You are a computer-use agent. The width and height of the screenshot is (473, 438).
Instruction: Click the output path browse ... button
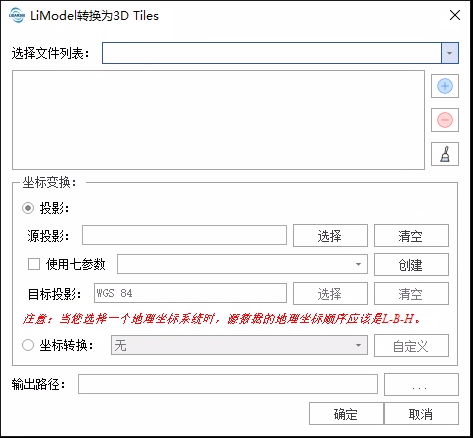[421, 385]
